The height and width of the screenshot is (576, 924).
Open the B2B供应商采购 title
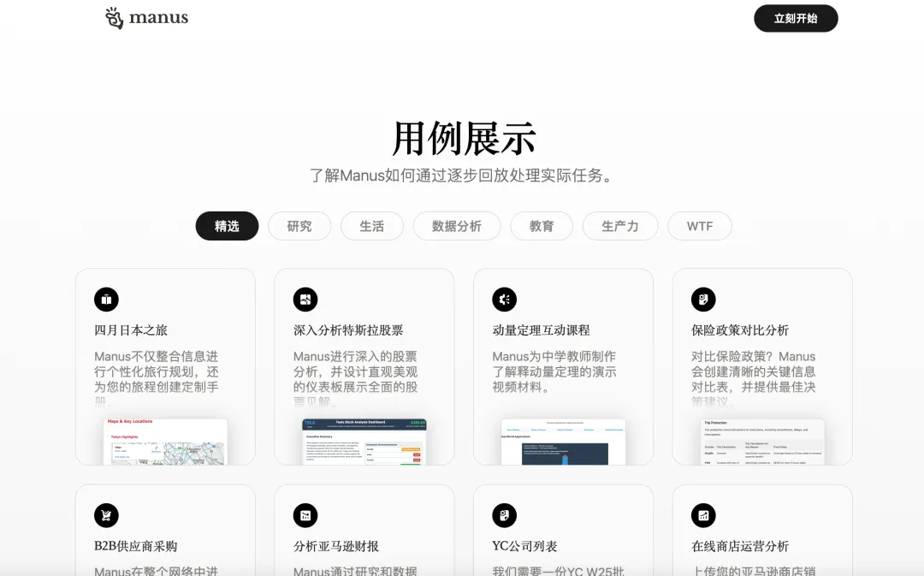[135, 546]
